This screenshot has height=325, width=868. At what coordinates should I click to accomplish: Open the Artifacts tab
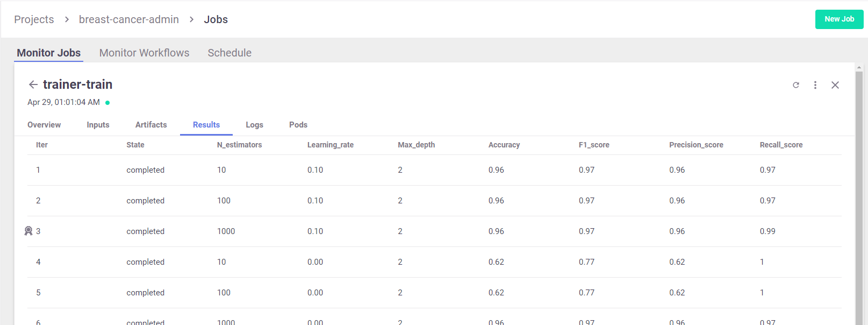151,125
